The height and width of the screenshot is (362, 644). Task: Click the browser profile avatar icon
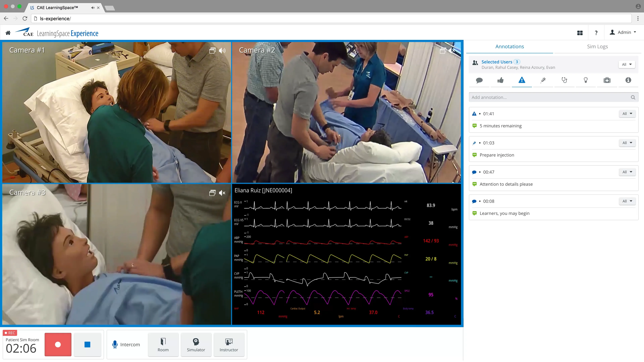pos(638,6)
